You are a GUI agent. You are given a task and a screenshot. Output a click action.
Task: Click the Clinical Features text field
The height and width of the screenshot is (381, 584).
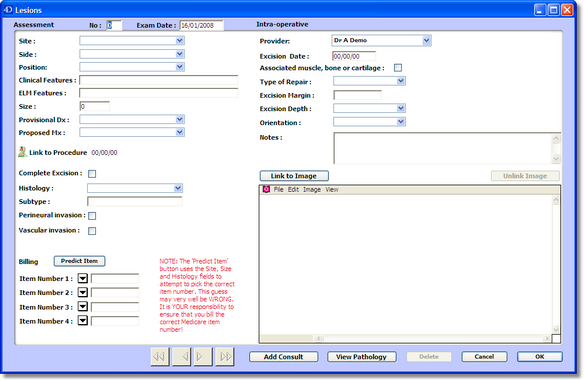pyautogui.click(x=159, y=80)
